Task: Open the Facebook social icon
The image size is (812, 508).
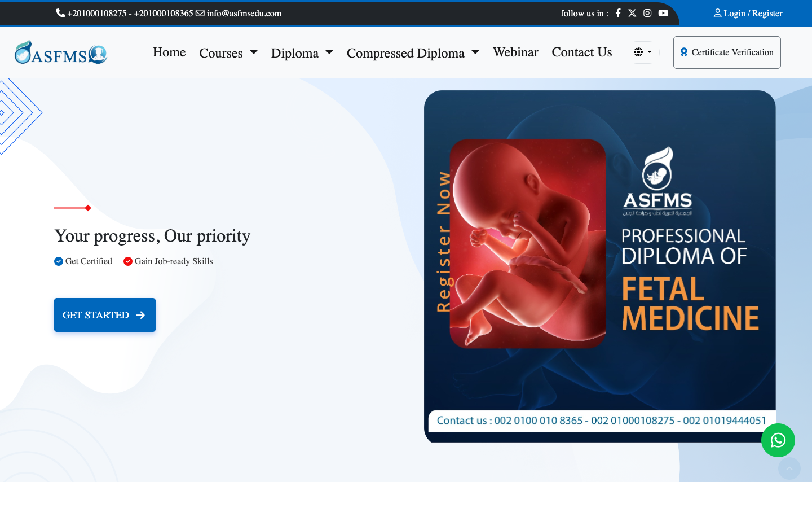Action: pyautogui.click(x=618, y=13)
